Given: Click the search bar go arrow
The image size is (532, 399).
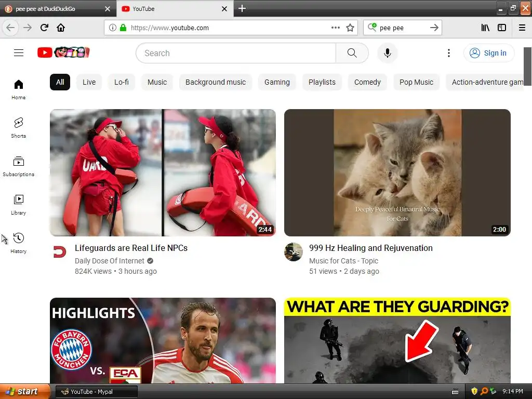Looking at the screenshot, I should tap(434, 28).
